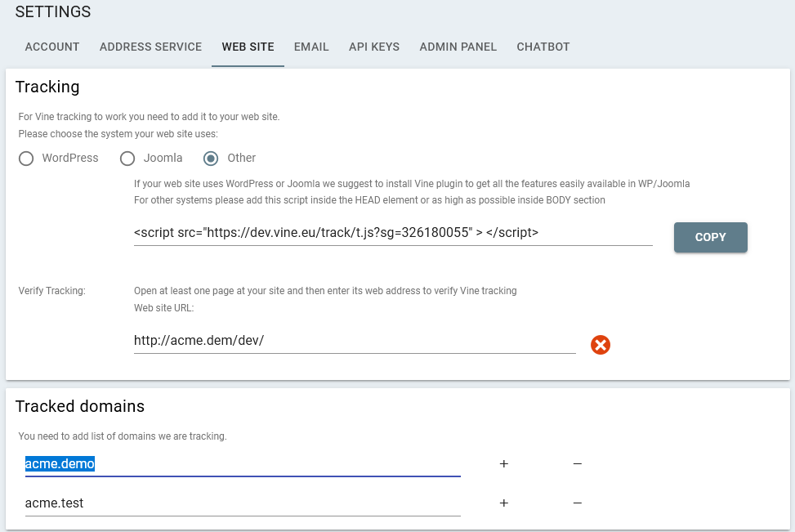Copy the tracking script code
795x532 pixels.
click(x=710, y=237)
